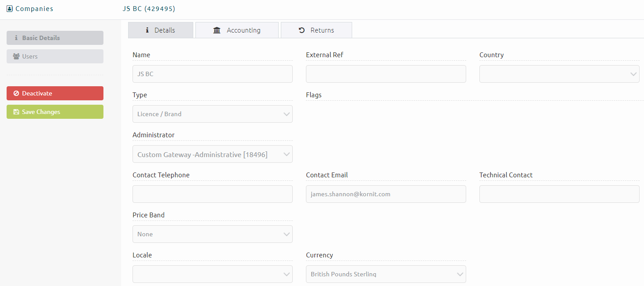This screenshot has height=286, width=644.
Task: Click the Administrator label
Action: (154, 135)
